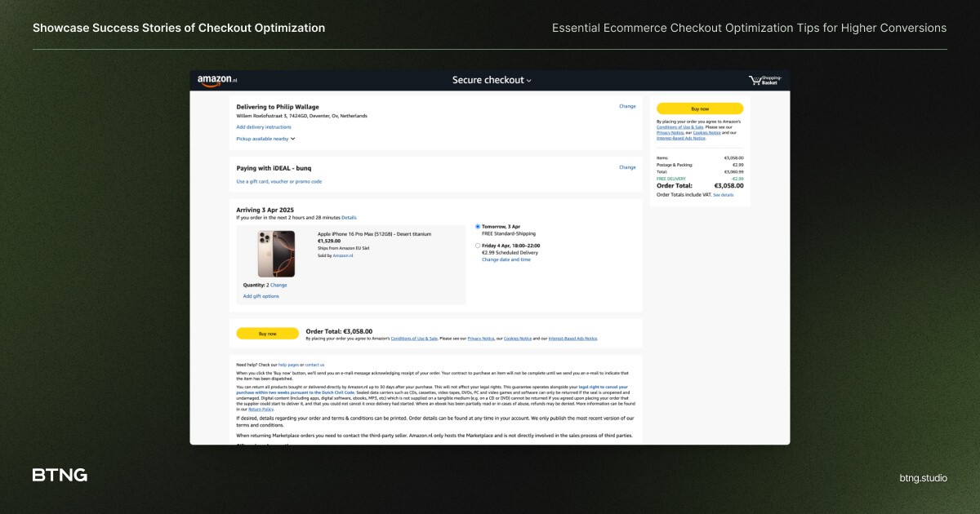Open the contact us link
This screenshot has width=980, height=514.
pyautogui.click(x=315, y=365)
